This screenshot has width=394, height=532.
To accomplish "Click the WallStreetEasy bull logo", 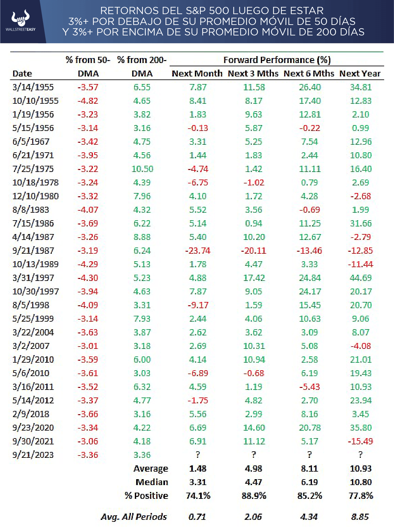I will click(20, 20).
